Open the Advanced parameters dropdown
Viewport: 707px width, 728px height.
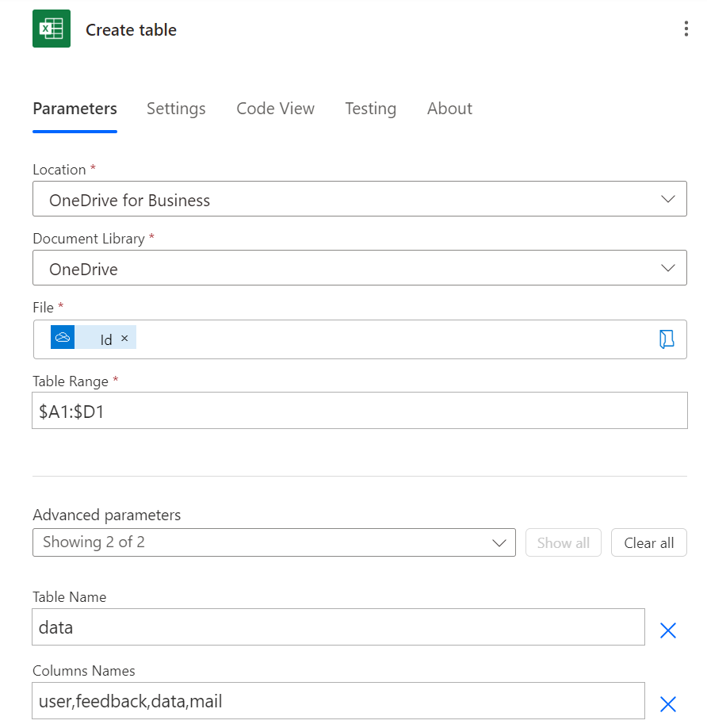(273, 542)
